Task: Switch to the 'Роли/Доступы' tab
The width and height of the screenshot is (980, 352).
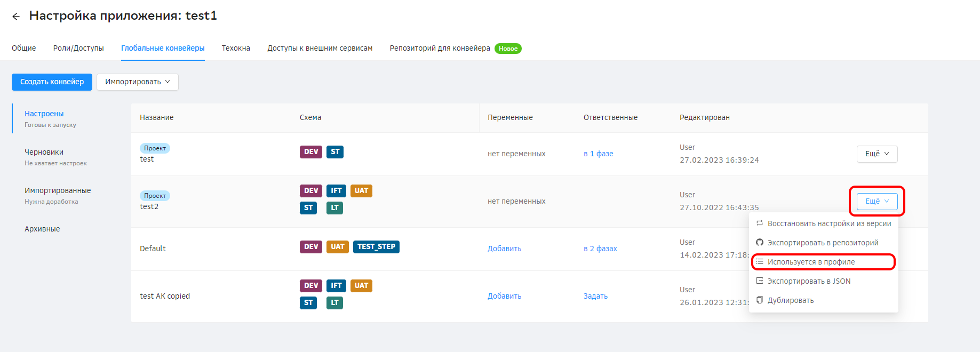Action: pyautogui.click(x=78, y=48)
